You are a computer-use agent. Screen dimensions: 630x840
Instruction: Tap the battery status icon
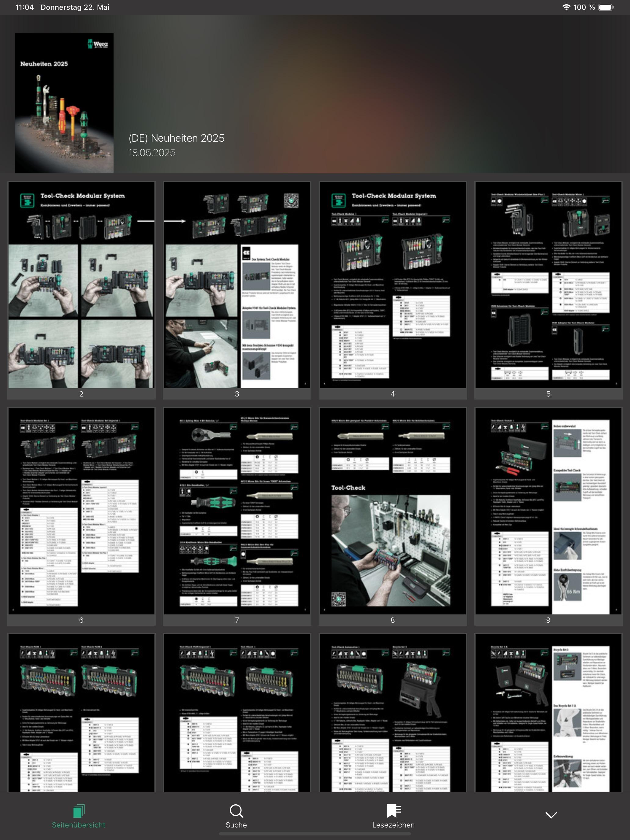point(606,7)
